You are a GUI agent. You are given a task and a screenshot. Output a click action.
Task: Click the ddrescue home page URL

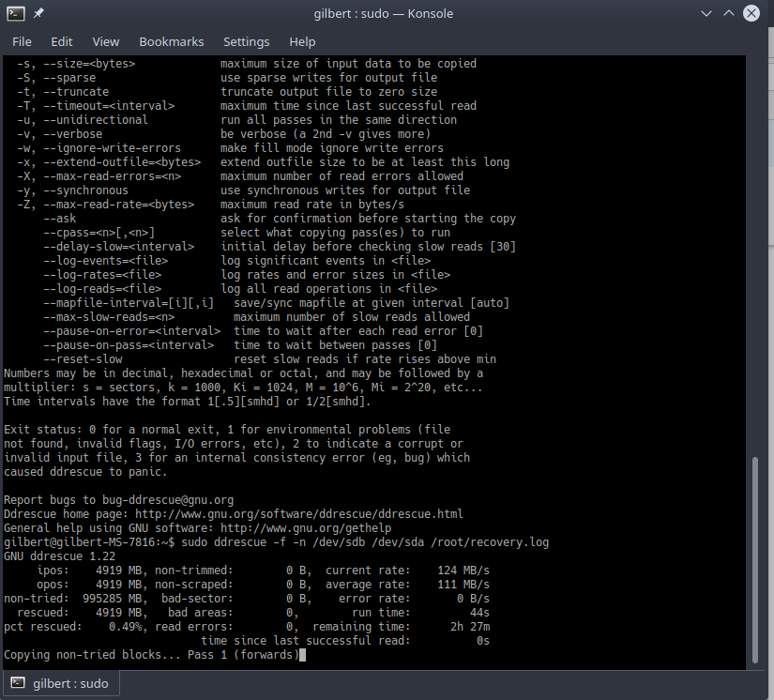coord(299,514)
